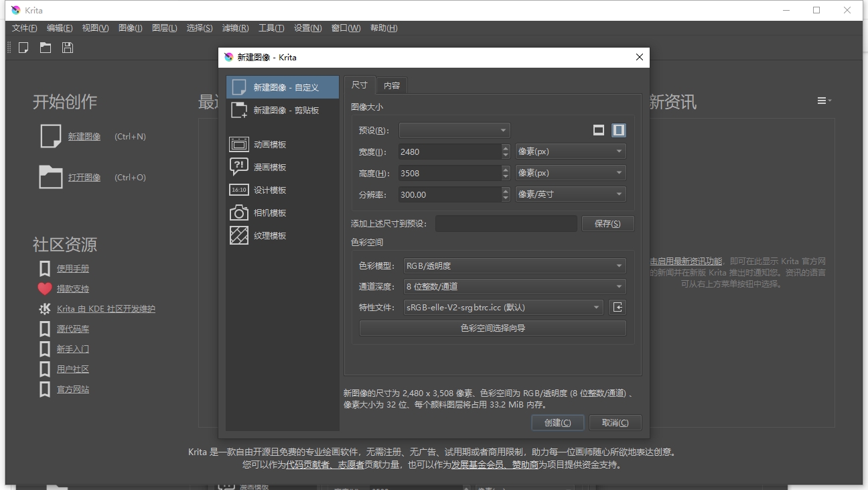
Task: Click the preset name input field
Action: point(506,223)
